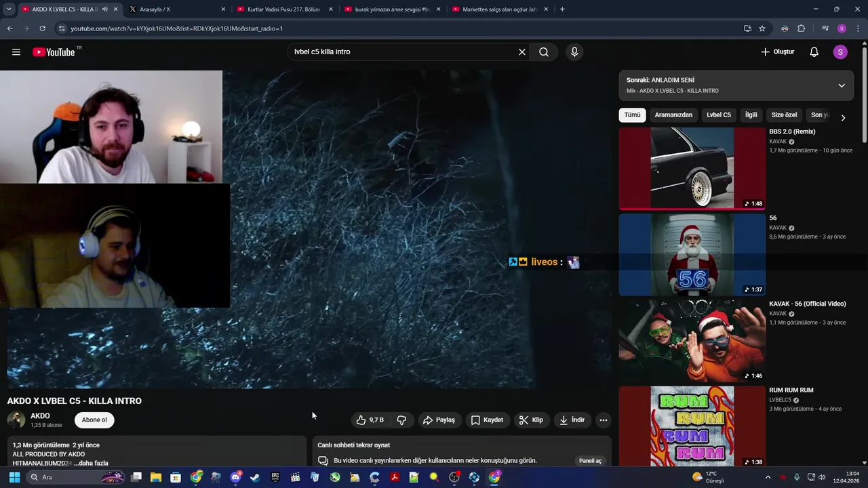Viewport: 868px width, 488px height.
Task: Select the Aramanızdan filter chip
Action: [x=673, y=115]
